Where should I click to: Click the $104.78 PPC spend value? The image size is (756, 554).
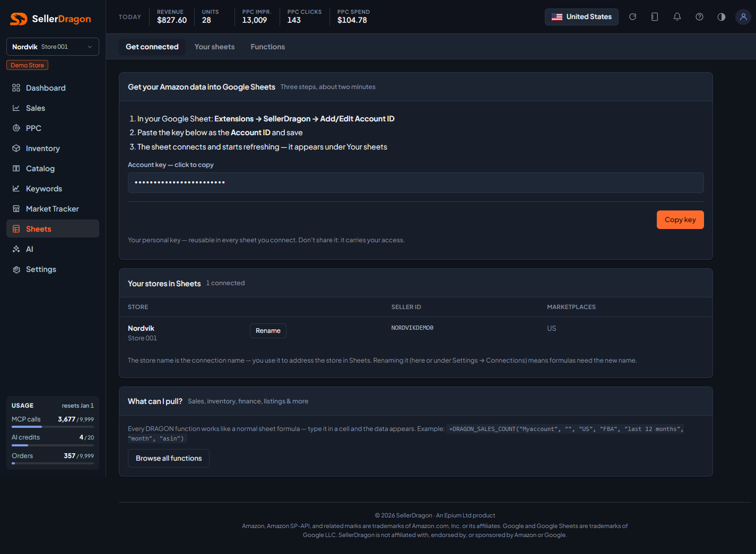click(352, 20)
